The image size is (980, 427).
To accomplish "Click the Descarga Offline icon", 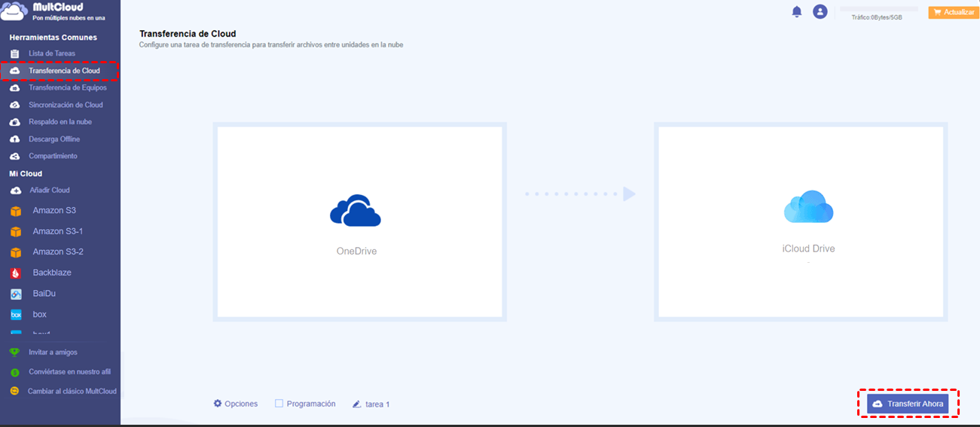I will (14, 139).
